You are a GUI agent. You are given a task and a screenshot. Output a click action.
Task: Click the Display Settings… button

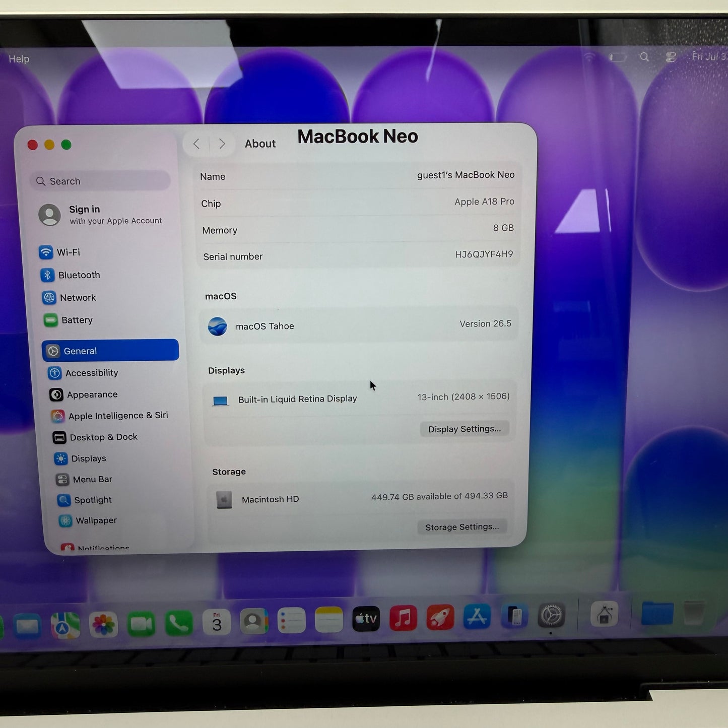tap(465, 429)
